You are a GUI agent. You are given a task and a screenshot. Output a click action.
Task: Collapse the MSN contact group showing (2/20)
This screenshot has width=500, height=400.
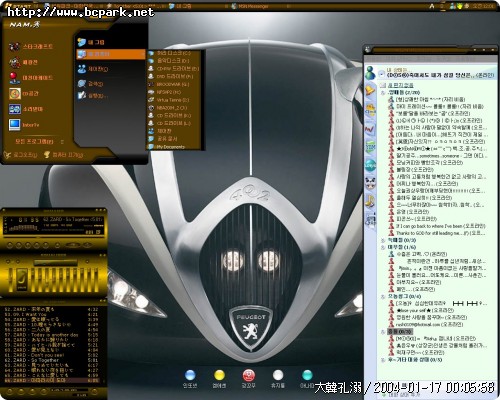click(383, 92)
